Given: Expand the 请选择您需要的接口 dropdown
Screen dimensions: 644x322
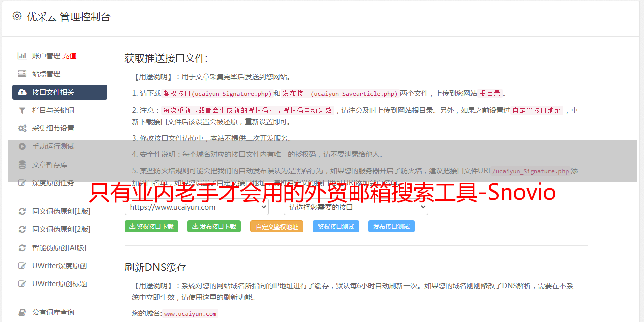Looking at the screenshot, I should (356, 207).
